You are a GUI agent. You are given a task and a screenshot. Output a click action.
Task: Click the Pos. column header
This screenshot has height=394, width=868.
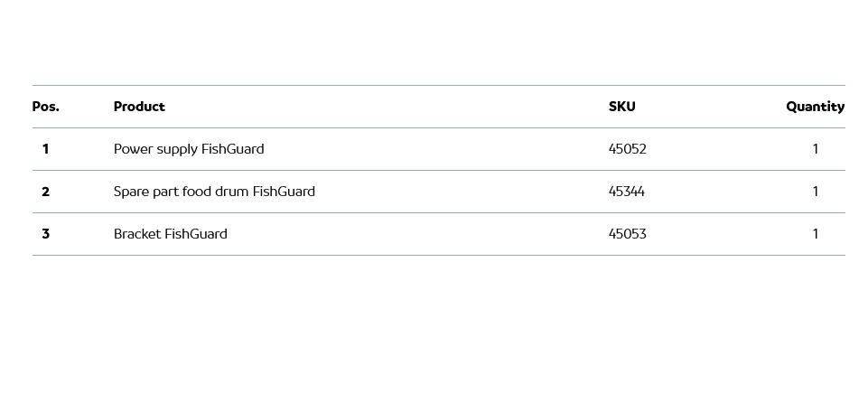[x=46, y=107]
